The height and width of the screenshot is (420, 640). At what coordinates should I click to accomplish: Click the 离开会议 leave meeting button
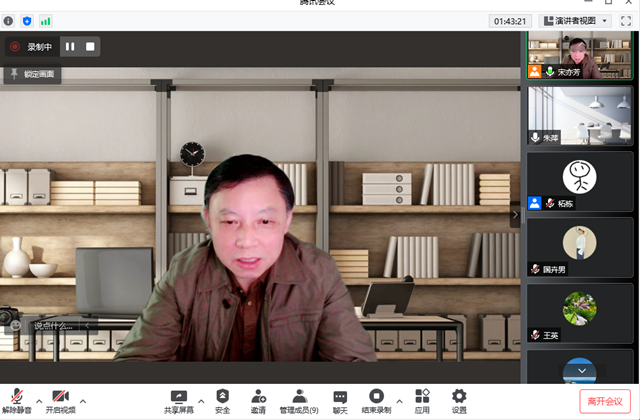pos(605,401)
